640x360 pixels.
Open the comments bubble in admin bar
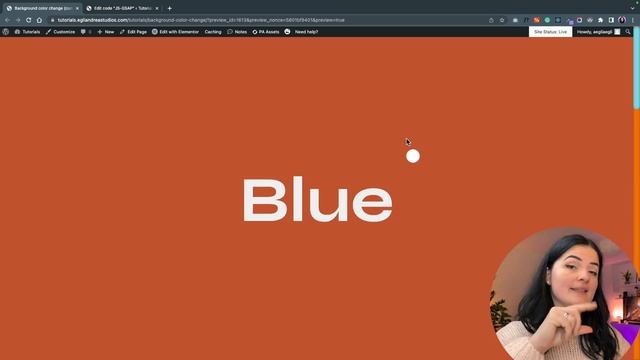tap(86, 32)
